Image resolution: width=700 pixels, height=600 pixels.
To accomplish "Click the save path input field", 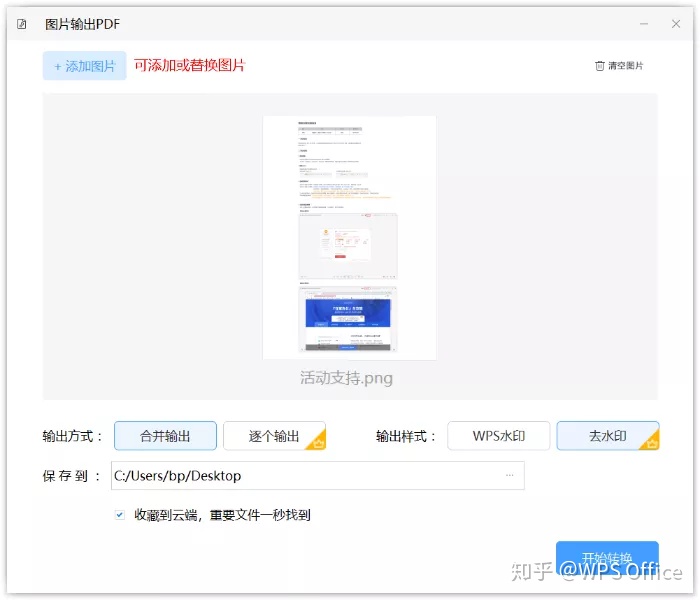I will click(317, 476).
